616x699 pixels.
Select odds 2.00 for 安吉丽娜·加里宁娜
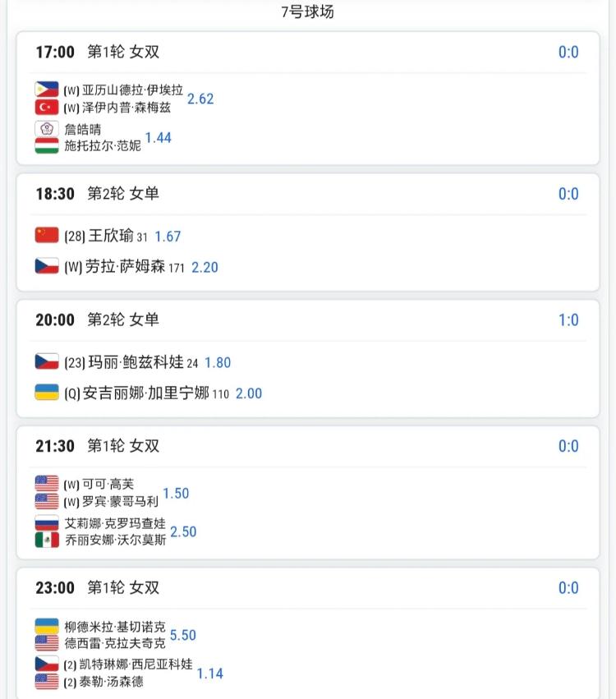[249, 393]
